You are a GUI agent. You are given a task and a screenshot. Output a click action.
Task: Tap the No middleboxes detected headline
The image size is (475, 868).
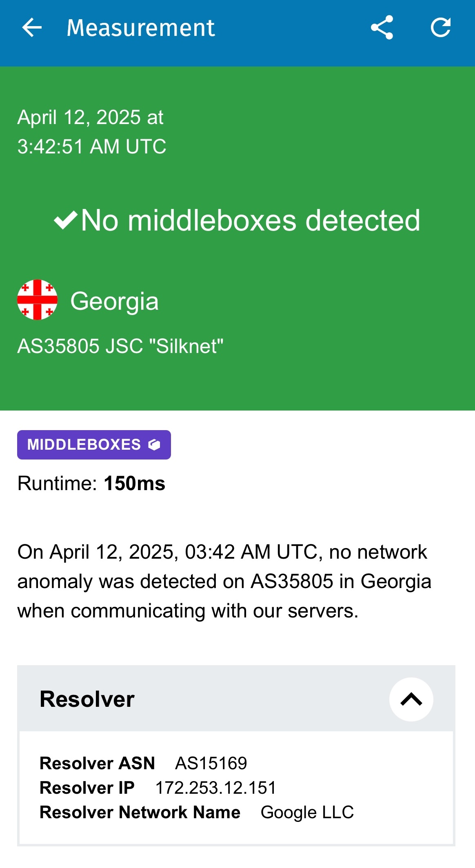coord(250,220)
